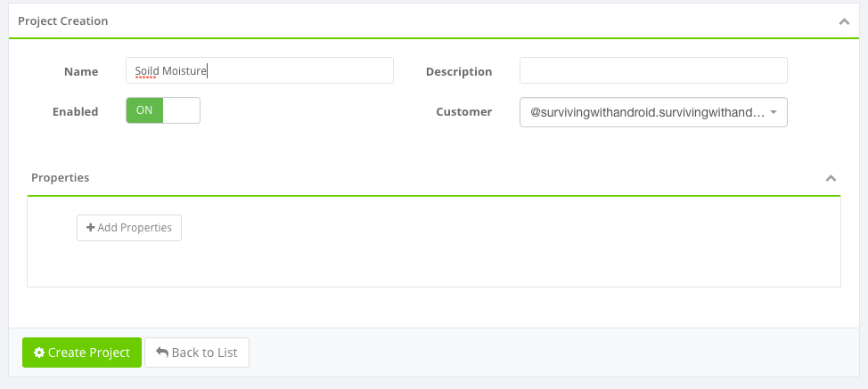The height and width of the screenshot is (389, 868).
Task: Focus the Name field containing Soild Moisture
Action: coord(259,70)
